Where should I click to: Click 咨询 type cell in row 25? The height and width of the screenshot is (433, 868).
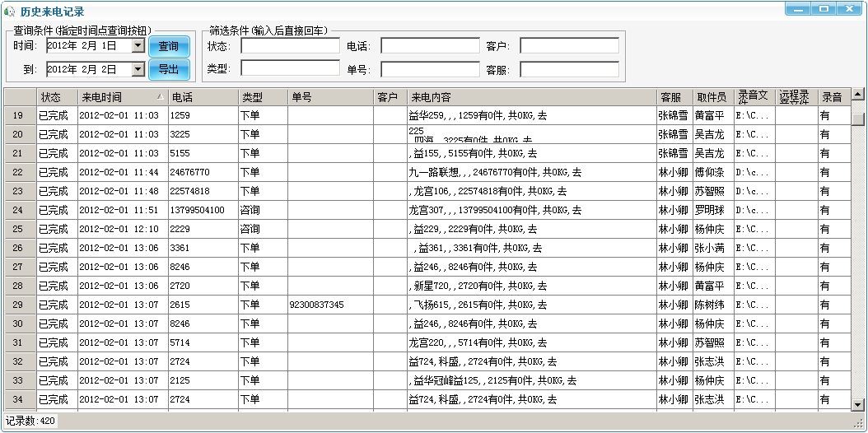[x=263, y=229]
